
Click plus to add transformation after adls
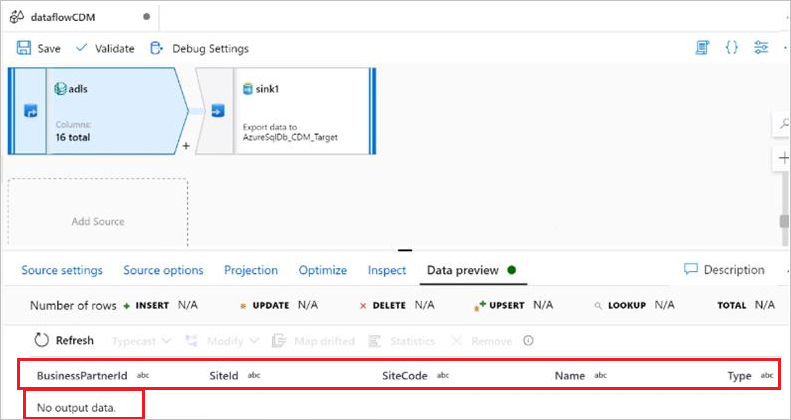(x=186, y=146)
